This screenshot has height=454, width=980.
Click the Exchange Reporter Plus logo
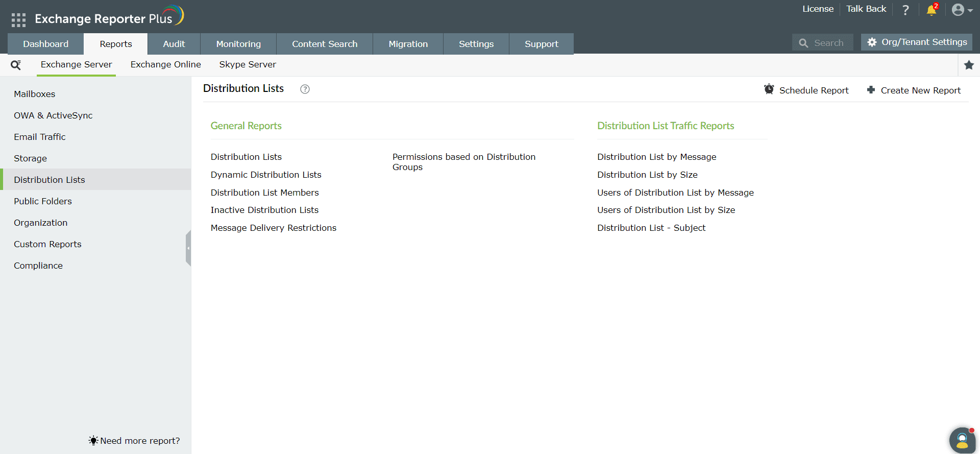109,16
